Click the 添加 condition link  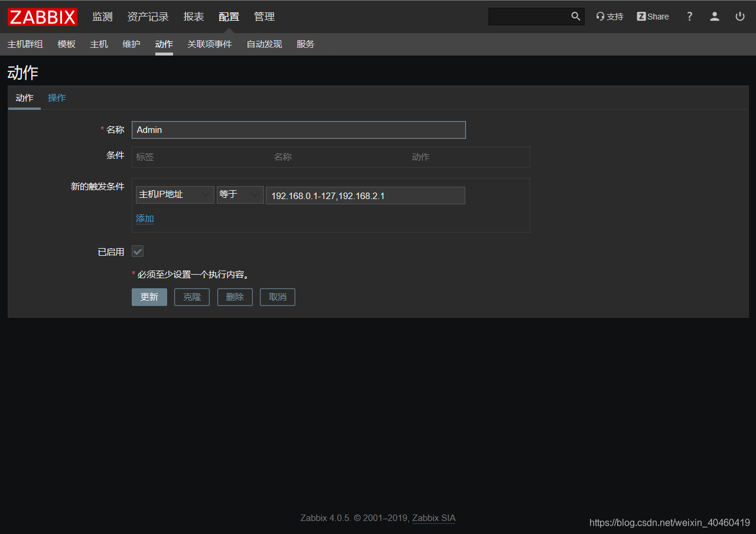click(145, 219)
